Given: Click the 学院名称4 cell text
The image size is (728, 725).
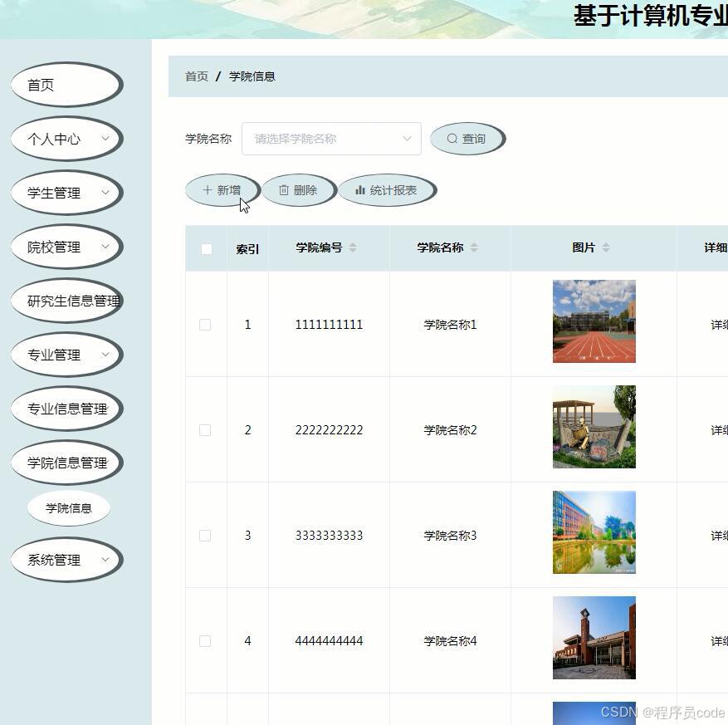Looking at the screenshot, I should pyautogui.click(x=450, y=641).
